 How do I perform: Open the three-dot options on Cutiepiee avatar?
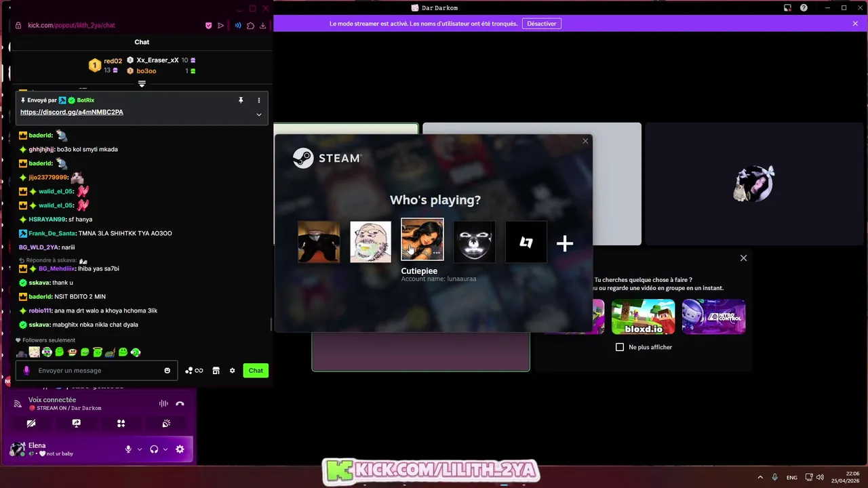pos(437,253)
